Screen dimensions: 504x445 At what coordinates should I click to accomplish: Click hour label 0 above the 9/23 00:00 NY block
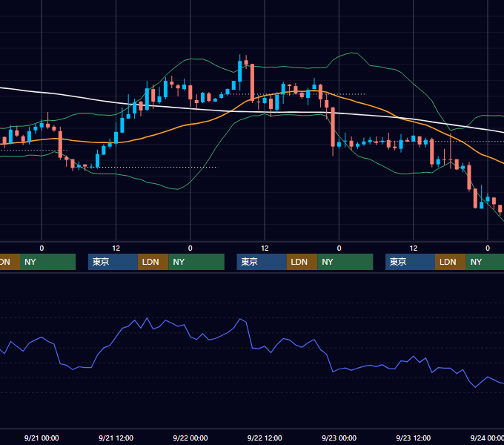point(339,248)
